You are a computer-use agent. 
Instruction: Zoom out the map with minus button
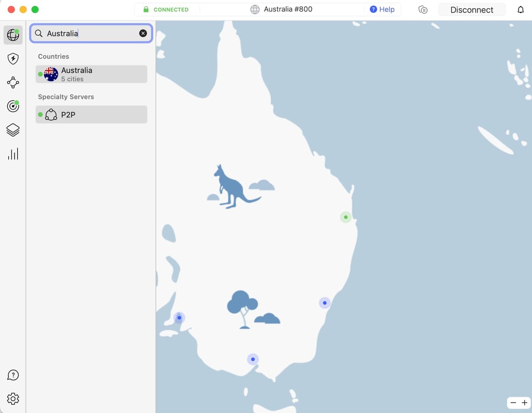513,403
